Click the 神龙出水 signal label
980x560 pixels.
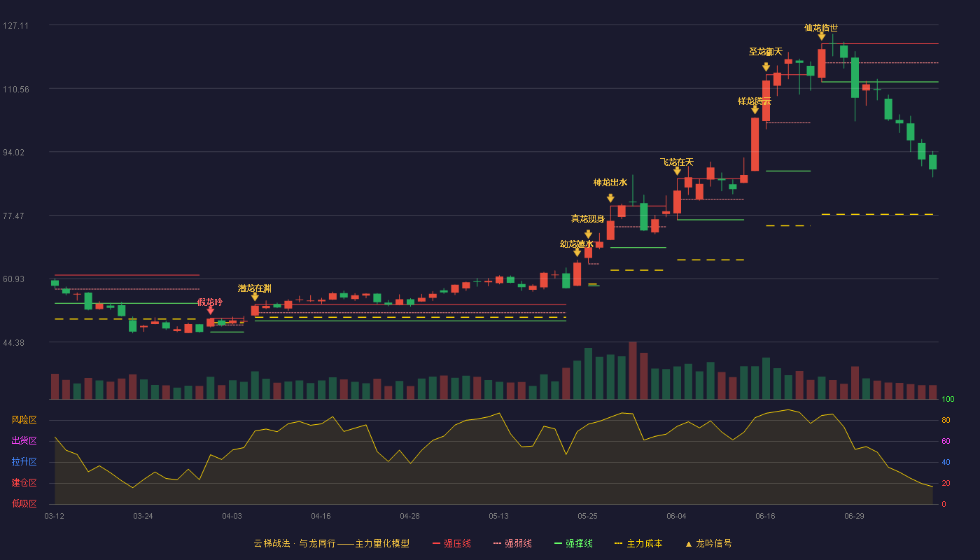pyautogui.click(x=610, y=183)
